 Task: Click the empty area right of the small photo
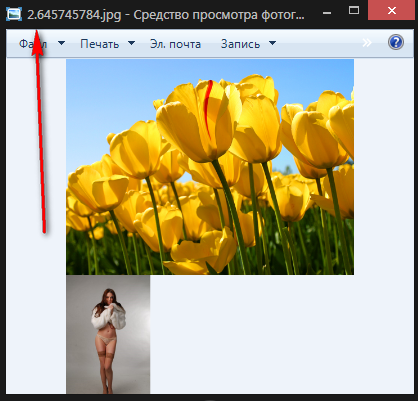(x=282, y=334)
